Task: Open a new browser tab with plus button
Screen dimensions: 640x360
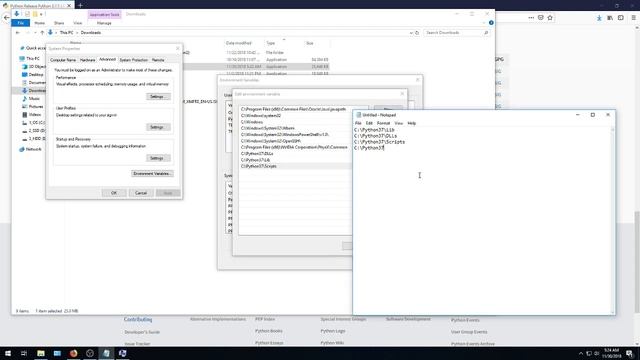Action: click(x=80, y=5)
